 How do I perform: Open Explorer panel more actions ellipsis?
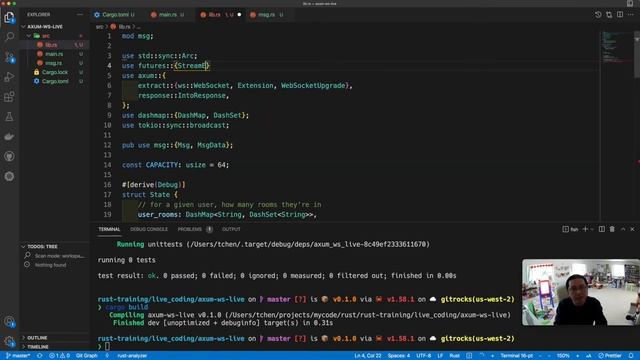[x=80, y=14]
